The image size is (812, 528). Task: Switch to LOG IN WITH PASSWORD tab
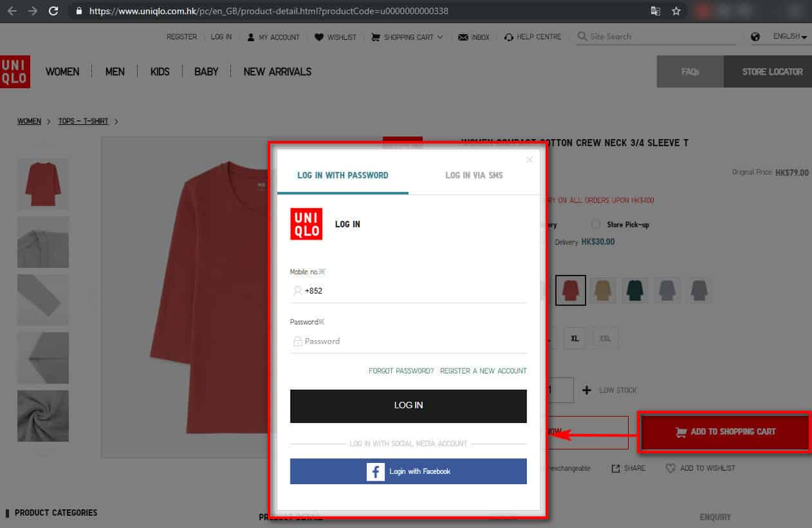point(343,175)
